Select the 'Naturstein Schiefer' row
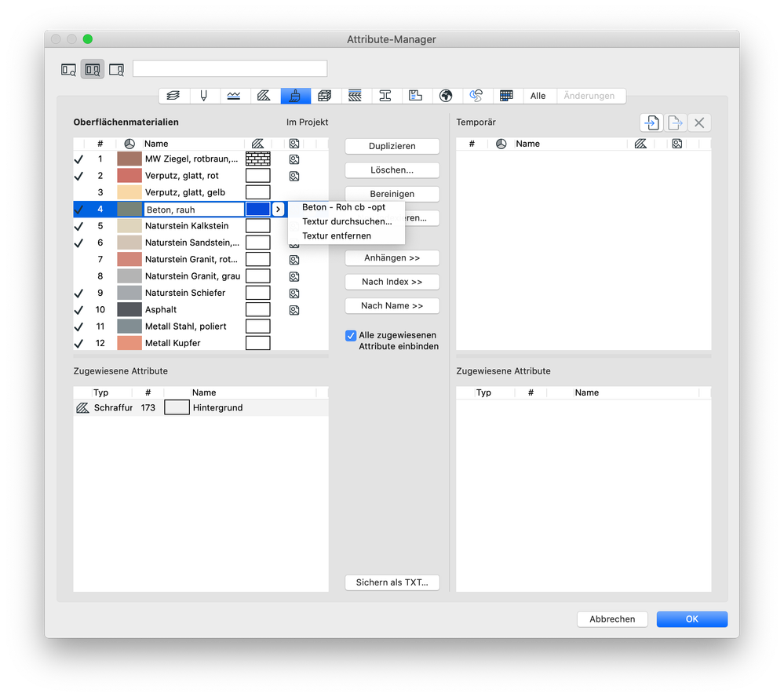Image resolution: width=784 pixels, height=697 pixels. (201, 293)
